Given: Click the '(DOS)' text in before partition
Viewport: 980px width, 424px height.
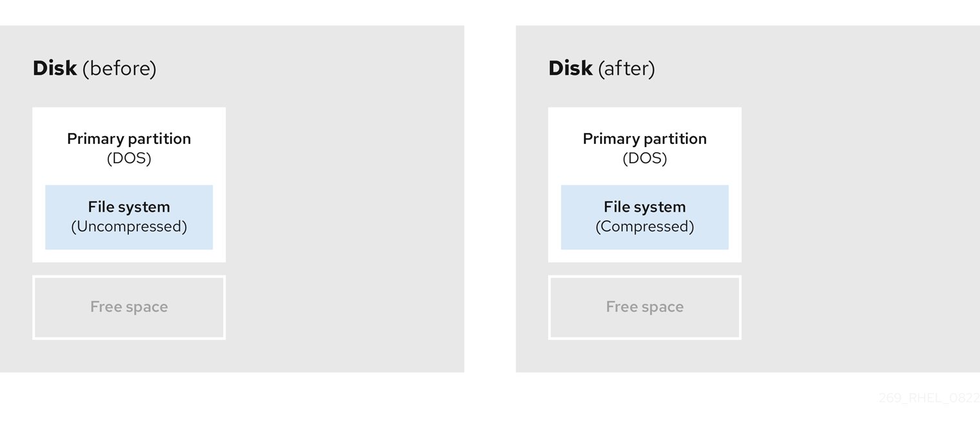Looking at the screenshot, I should coord(129,159).
